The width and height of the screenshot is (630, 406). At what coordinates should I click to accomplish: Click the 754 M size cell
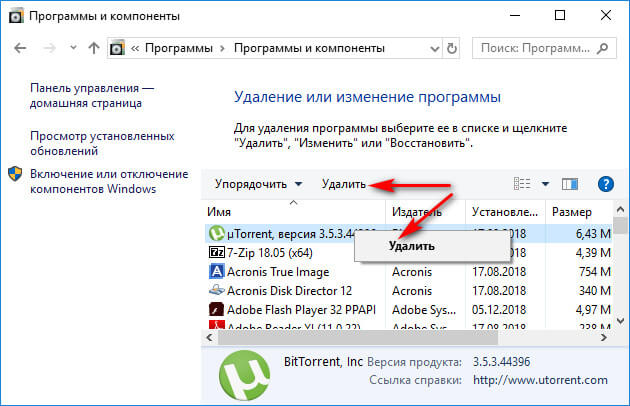pyautogui.click(x=595, y=272)
